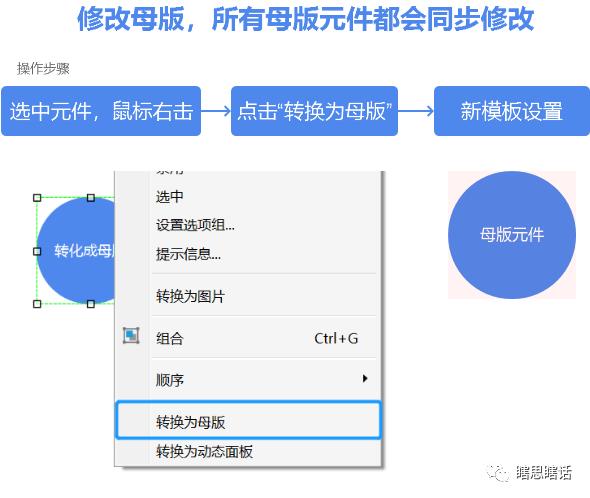Click the left-middle selection handle of the circle
Viewport: 590px width, 498px height.
37,251
